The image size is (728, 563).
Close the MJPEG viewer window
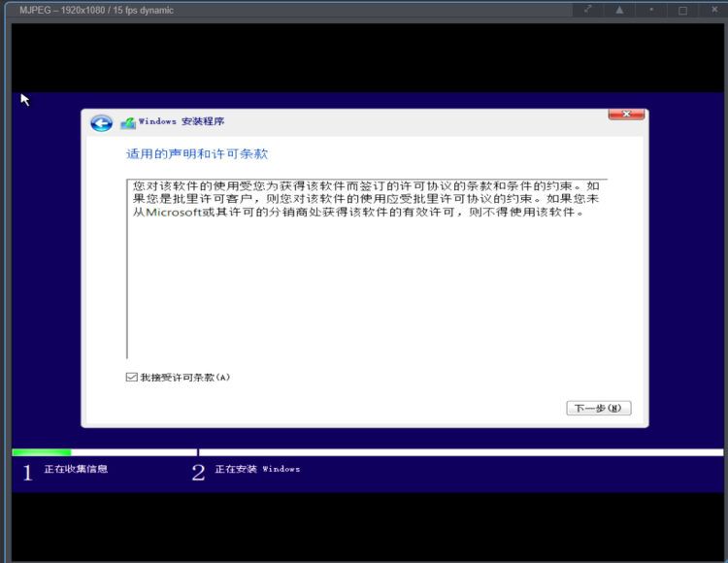[714, 10]
